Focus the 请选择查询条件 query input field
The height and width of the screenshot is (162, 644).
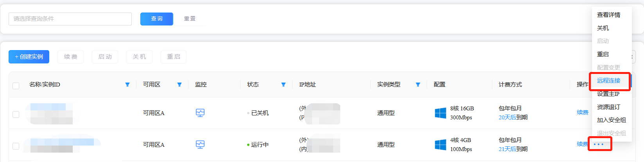(x=70, y=19)
